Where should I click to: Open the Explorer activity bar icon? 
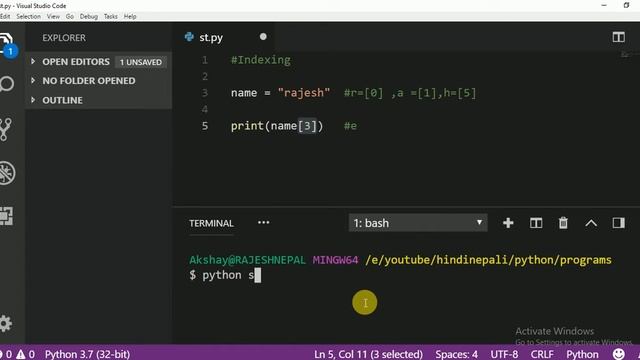coord(7,43)
